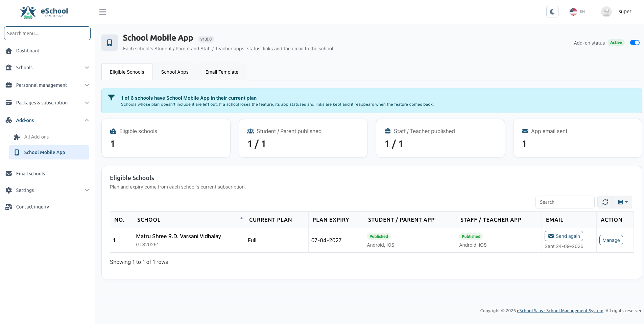This screenshot has height=324, width=644.
Task: Click the eSchool logo
Action: [44, 12]
